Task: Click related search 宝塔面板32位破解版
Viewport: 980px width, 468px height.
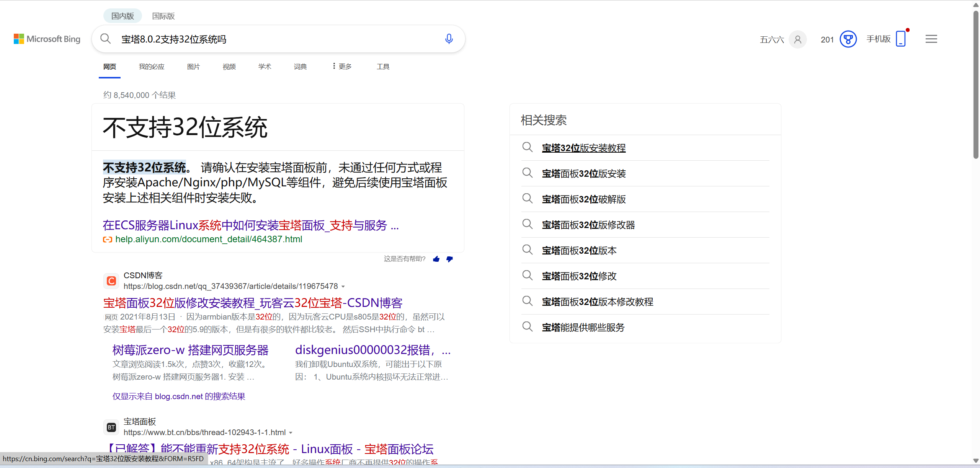Action: (x=583, y=199)
